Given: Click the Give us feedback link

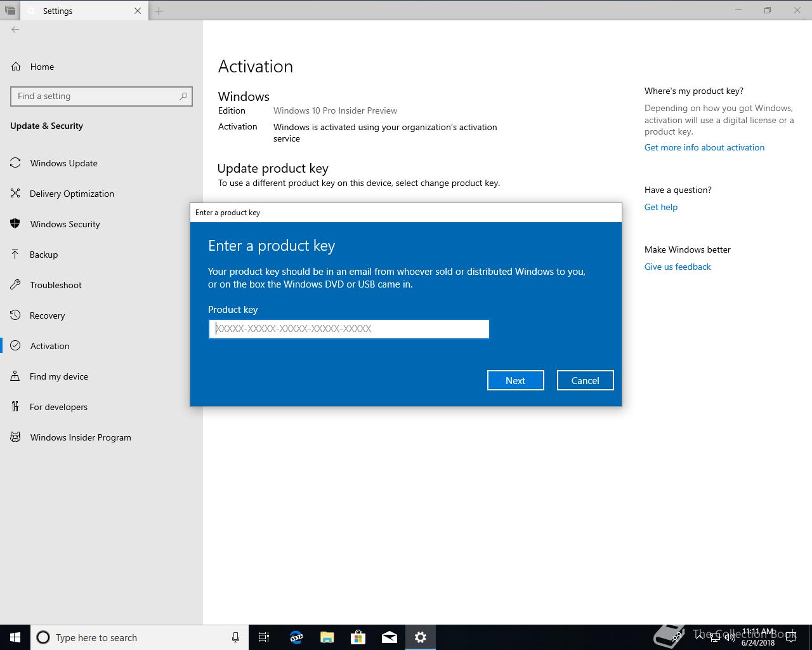Looking at the screenshot, I should coord(678,267).
